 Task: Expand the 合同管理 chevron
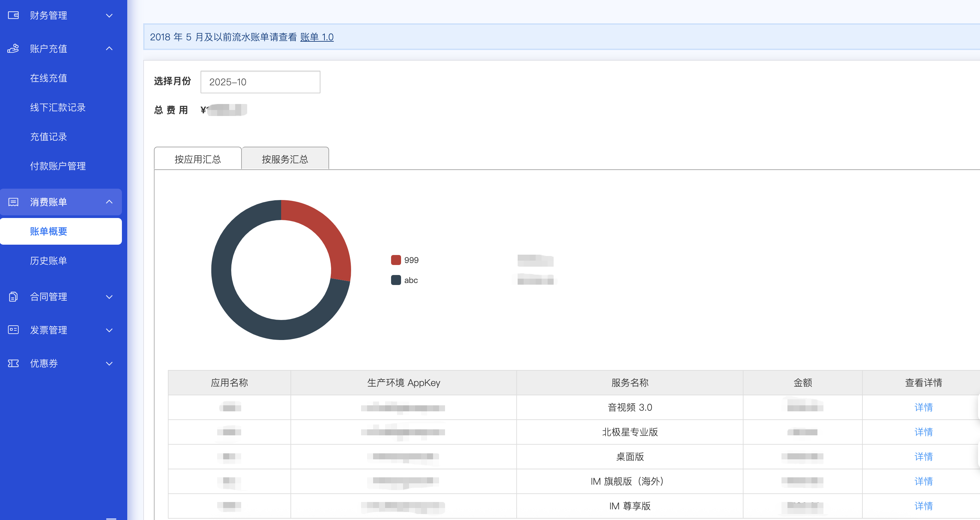coord(109,297)
